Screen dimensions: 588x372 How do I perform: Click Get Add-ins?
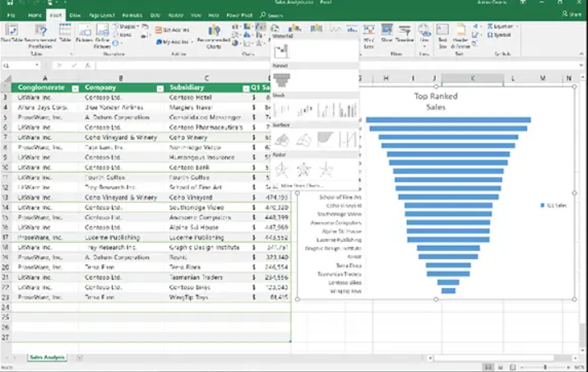click(173, 30)
